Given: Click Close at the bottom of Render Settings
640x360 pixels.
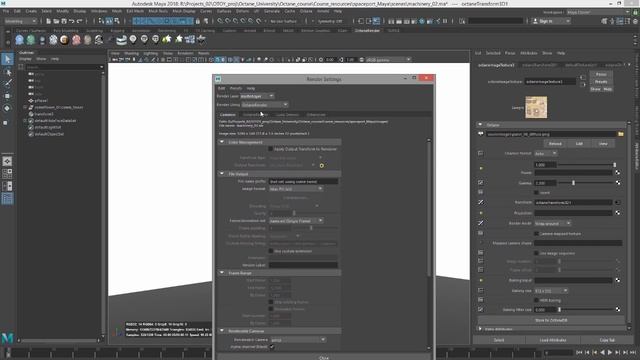Looking at the screenshot, I should click(324, 358).
